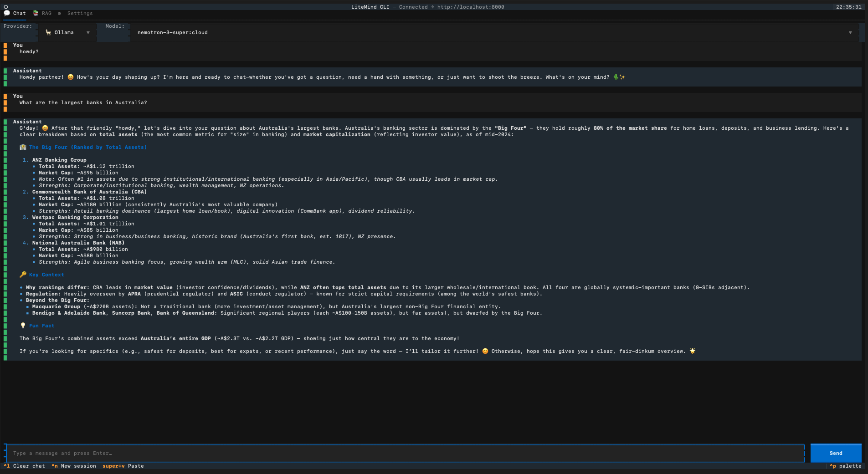Screen dimensions: 868x474
Task: Click the 'Fun Fact' heading
Action: pos(37,326)
